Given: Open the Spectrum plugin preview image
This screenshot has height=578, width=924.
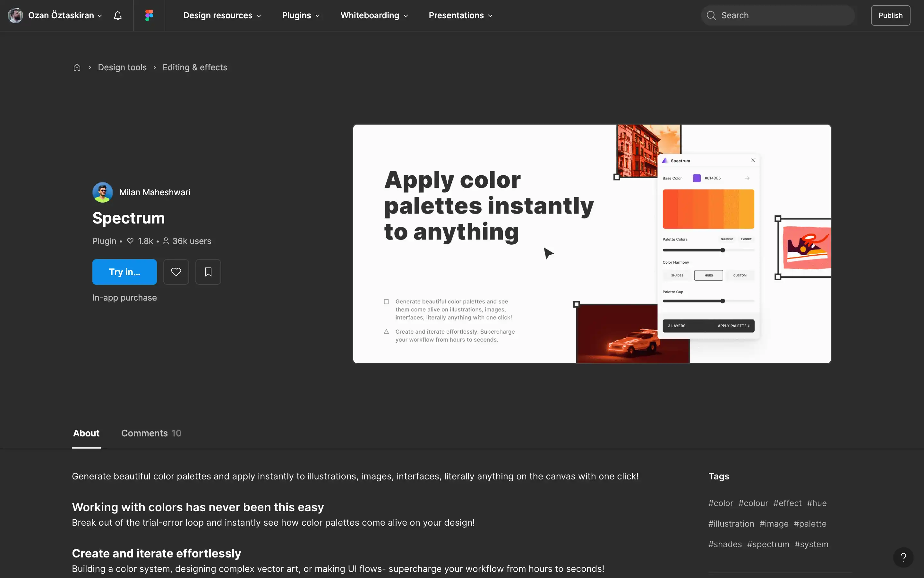Looking at the screenshot, I should pyautogui.click(x=592, y=244).
